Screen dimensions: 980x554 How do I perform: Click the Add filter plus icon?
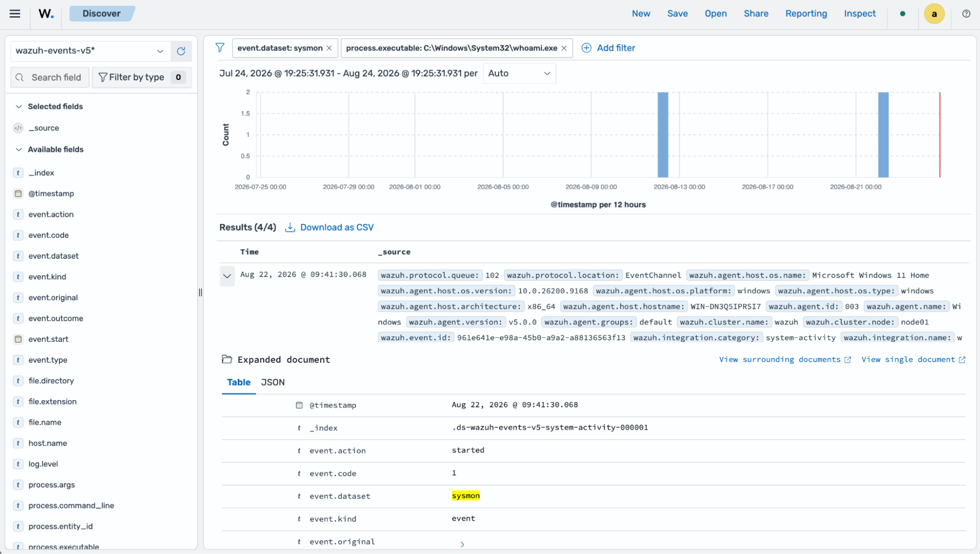(586, 48)
